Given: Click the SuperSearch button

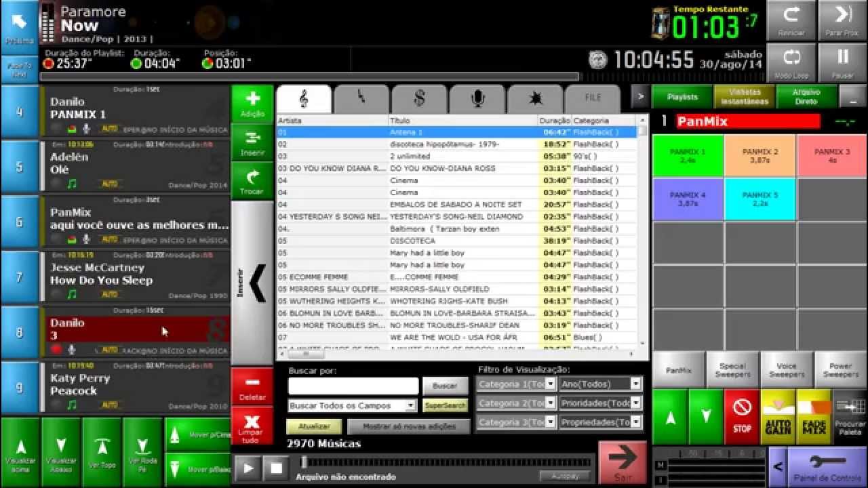Looking at the screenshot, I should [445, 406].
